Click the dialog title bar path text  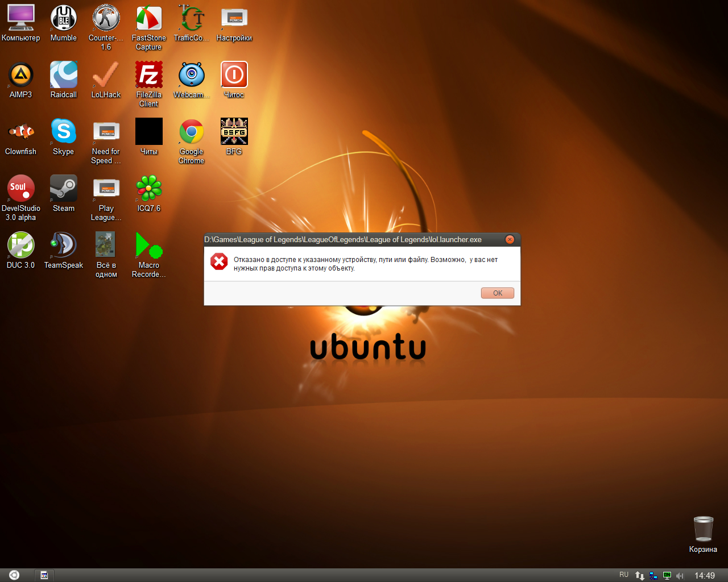pos(343,240)
